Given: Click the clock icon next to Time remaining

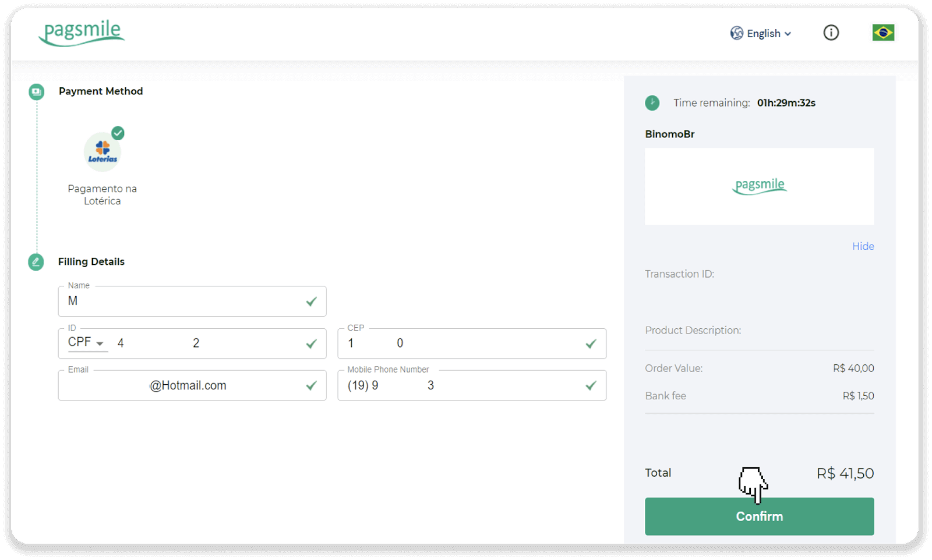Looking at the screenshot, I should click(x=652, y=102).
